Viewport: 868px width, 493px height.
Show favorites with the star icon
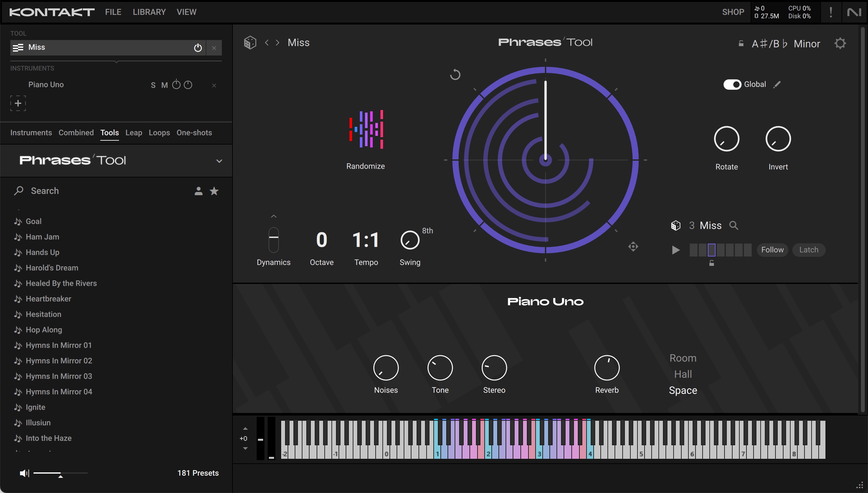coord(214,191)
